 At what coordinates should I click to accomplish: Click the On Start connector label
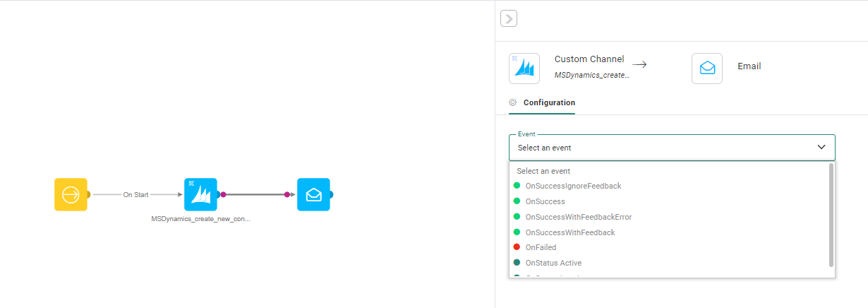135,194
